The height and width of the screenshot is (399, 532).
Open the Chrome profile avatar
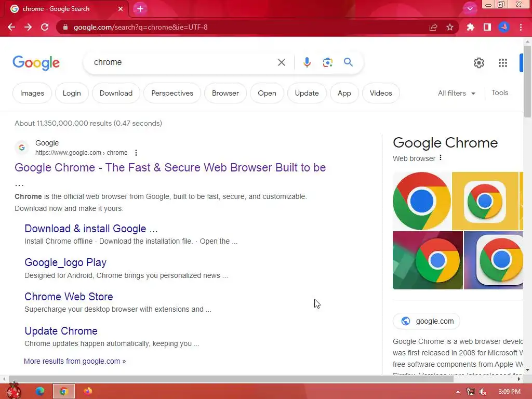pyautogui.click(x=504, y=27)
